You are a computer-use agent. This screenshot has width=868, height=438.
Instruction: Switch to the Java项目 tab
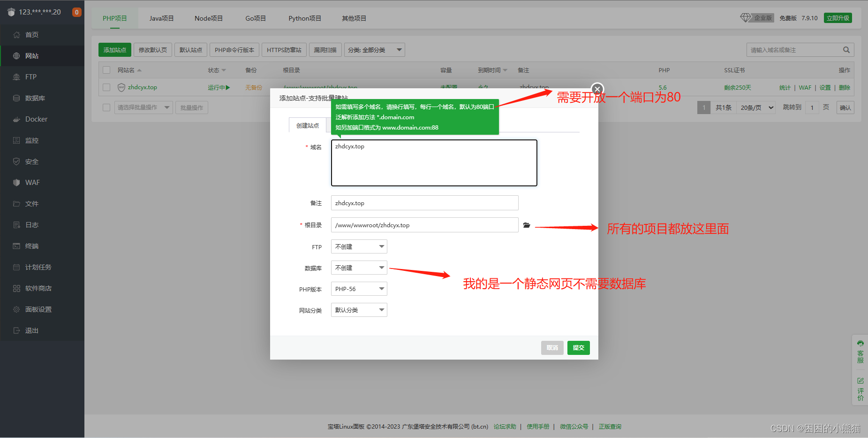[x=161, y=18]
